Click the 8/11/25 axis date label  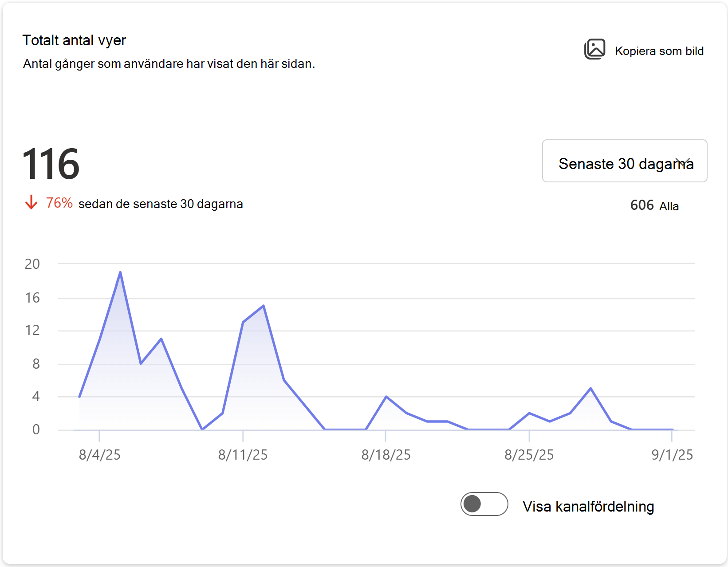pos(243,455)
